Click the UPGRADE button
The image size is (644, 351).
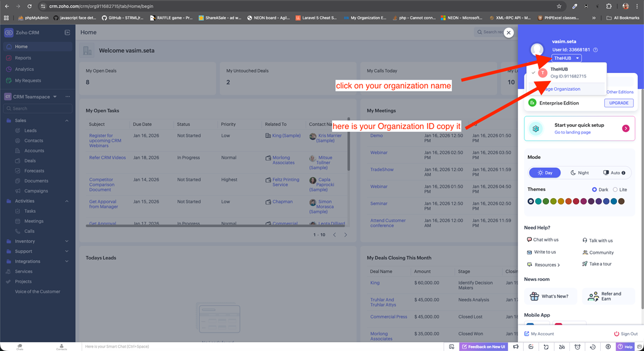pyautogui.click(x=619, y=103)
